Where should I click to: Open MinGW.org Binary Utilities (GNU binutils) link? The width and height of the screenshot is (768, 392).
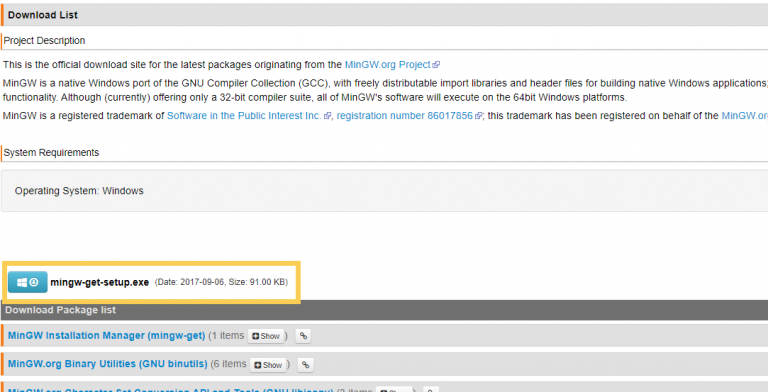(x=108, y=364)
